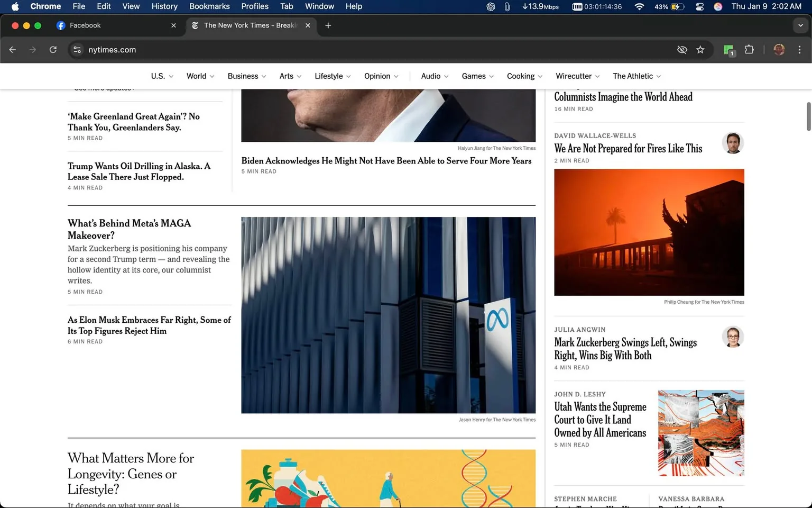Click the green extension icon with badge 1
The image size is (812, 508).
point(728,50)
